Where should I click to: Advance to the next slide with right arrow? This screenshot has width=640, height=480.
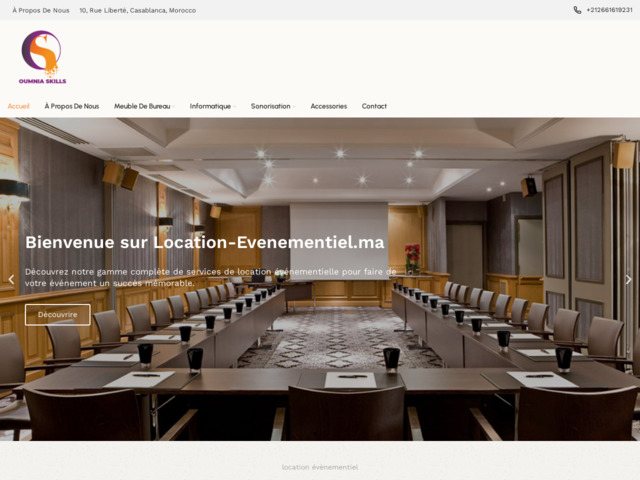[628, 280]
